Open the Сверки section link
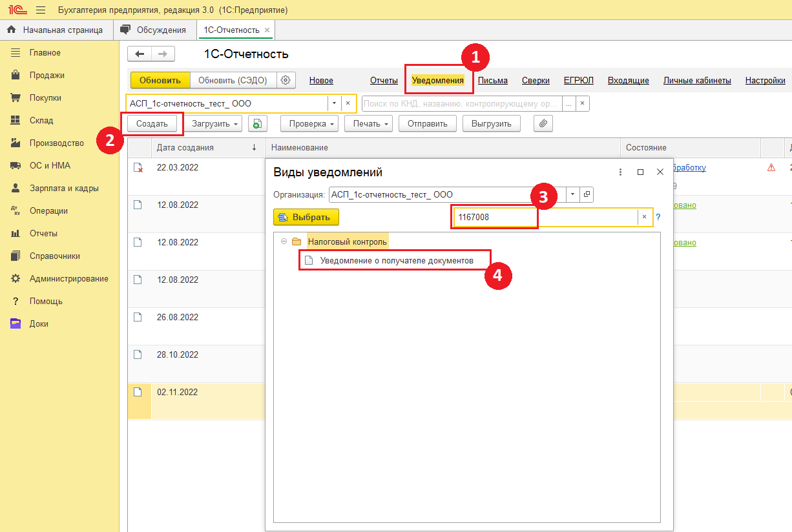This screenshot has width=792, height=532. (536, 81)
